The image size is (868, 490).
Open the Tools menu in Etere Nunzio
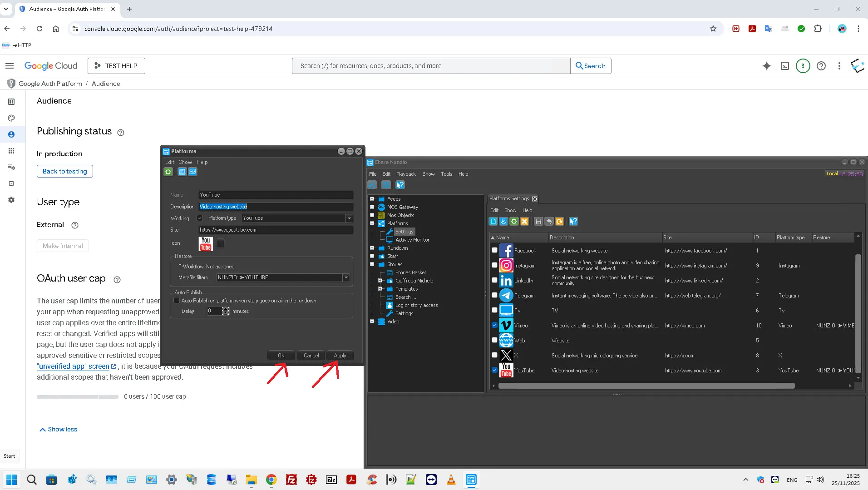(446, 174)
